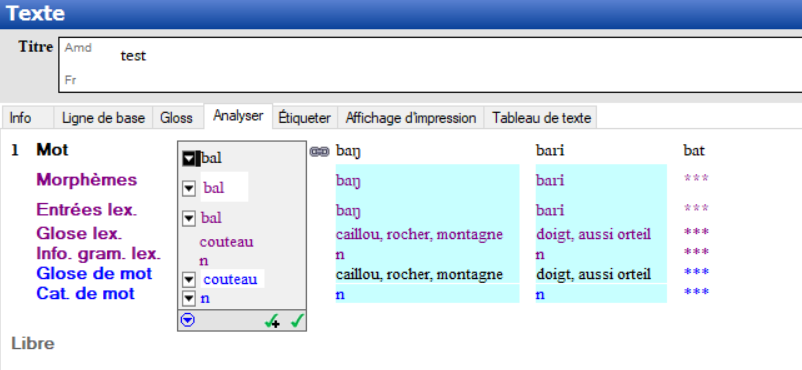Open the blue circle options menu icon

[188, 321]
